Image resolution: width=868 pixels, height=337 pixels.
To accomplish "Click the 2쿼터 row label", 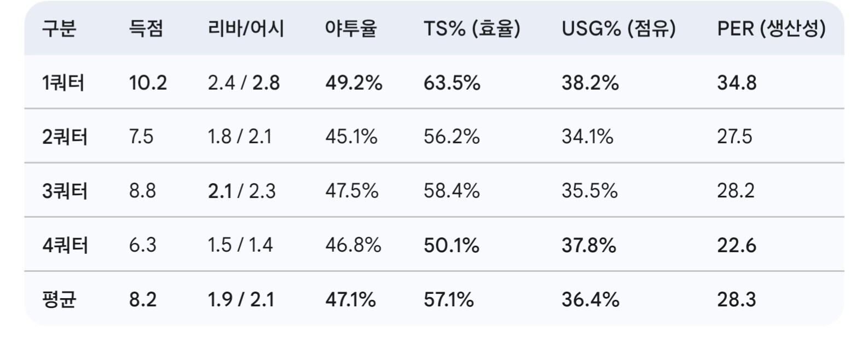I will point(65,136).
